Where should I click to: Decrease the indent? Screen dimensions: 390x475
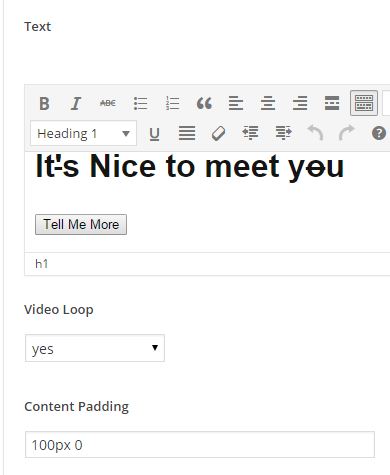tap(250, 133)
